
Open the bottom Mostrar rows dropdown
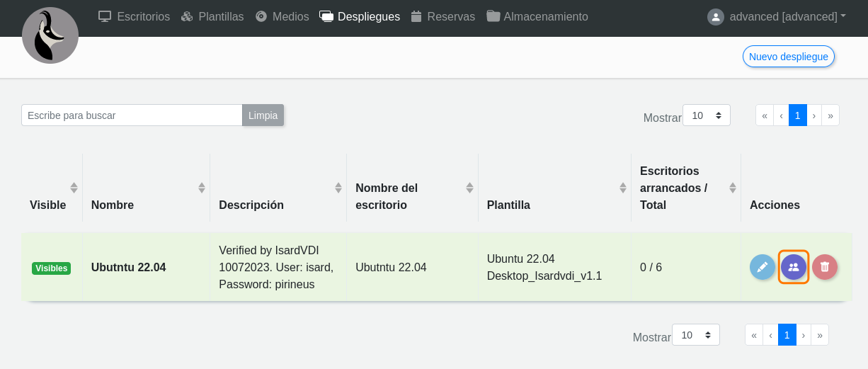pyautogui.click(x=695, y=335)
